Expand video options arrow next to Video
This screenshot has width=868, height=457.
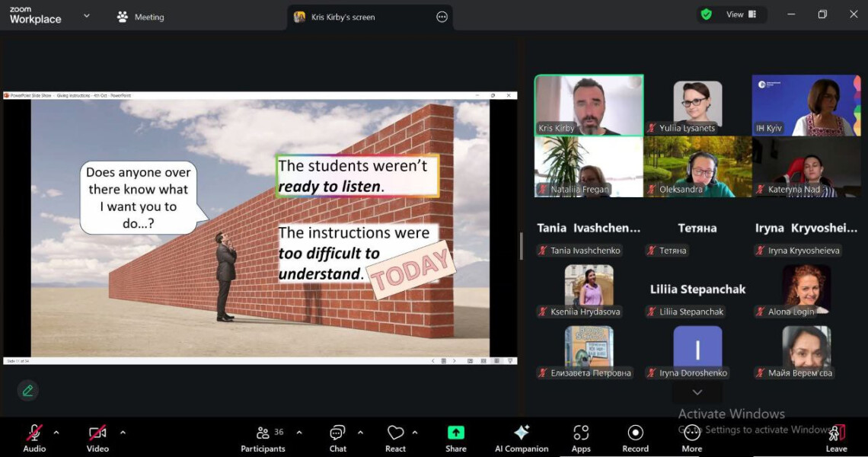pos(123,432)
